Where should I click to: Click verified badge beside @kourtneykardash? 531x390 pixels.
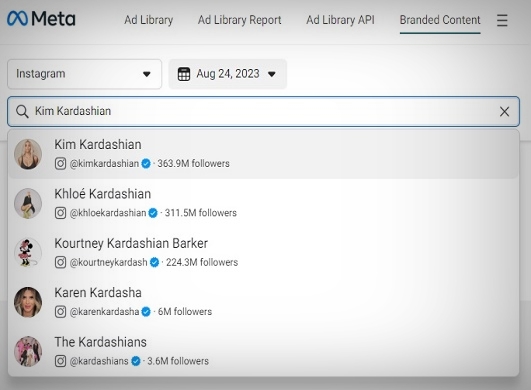coord(154,262)
